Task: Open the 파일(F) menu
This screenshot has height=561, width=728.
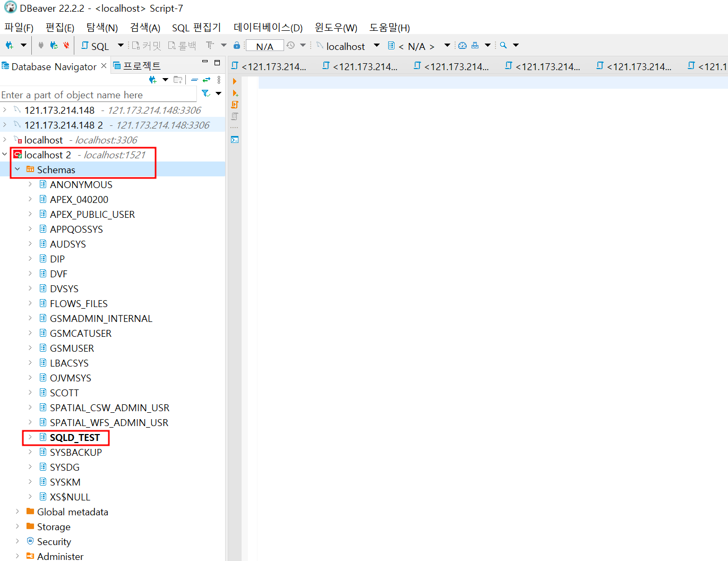Action: (x=19, y=28)
